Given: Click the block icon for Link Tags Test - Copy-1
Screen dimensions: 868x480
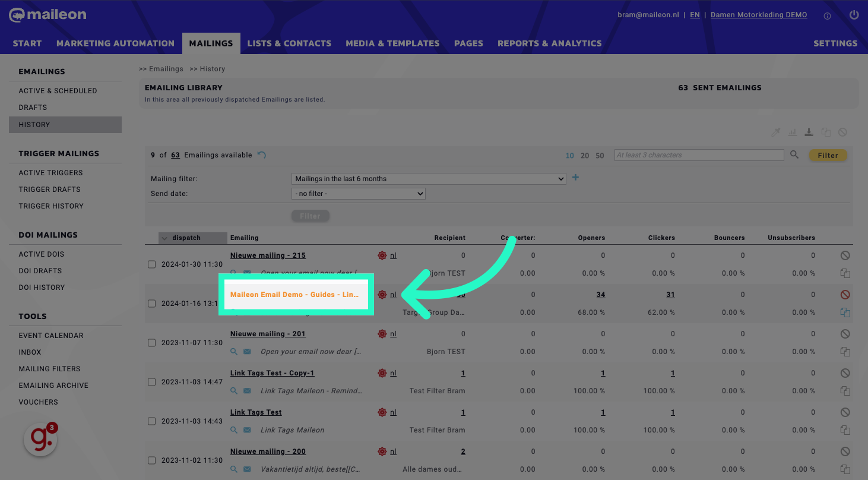Looking at the screenshot, I should pyautogui.click(x=845, y=373).
